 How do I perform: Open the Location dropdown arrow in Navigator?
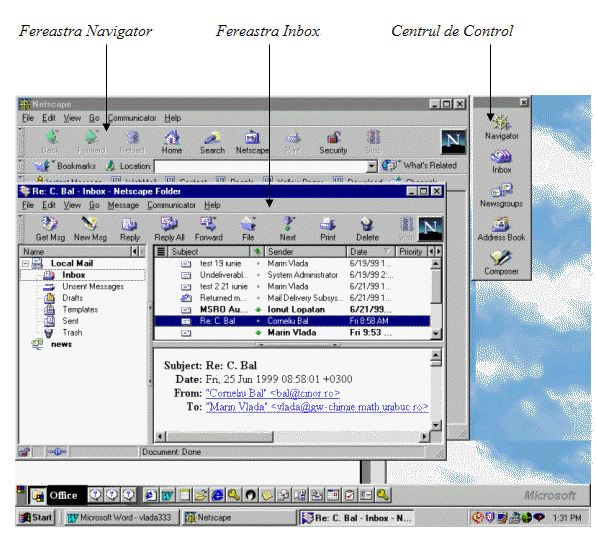tap(372, 166)
